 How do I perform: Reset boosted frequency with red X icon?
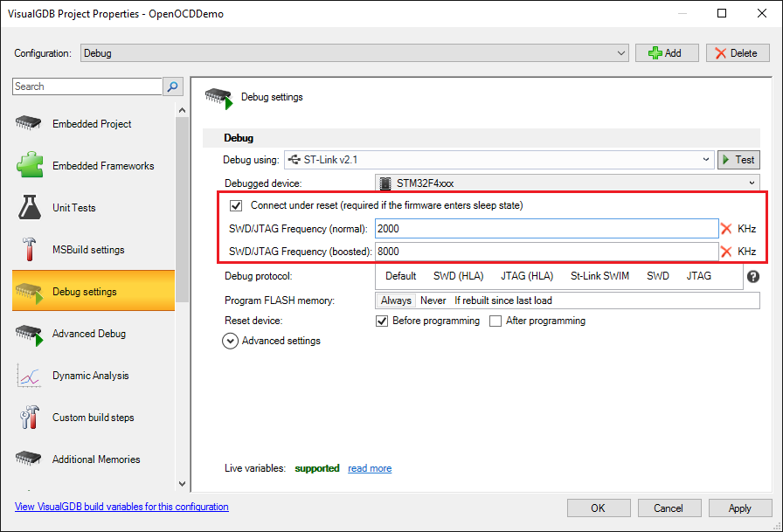pos(726,252)
